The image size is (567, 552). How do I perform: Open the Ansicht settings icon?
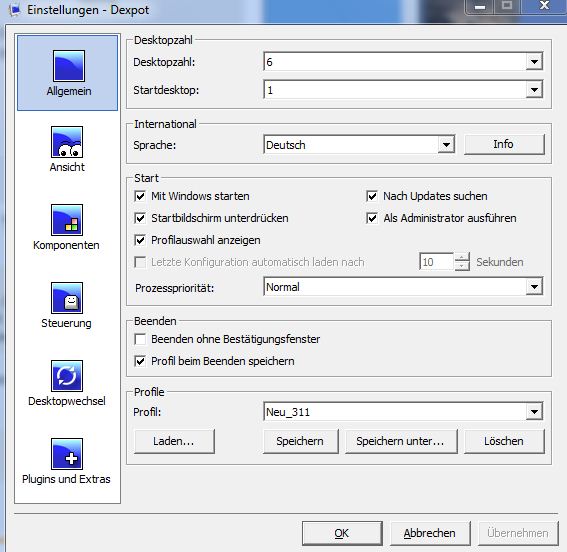67,142
